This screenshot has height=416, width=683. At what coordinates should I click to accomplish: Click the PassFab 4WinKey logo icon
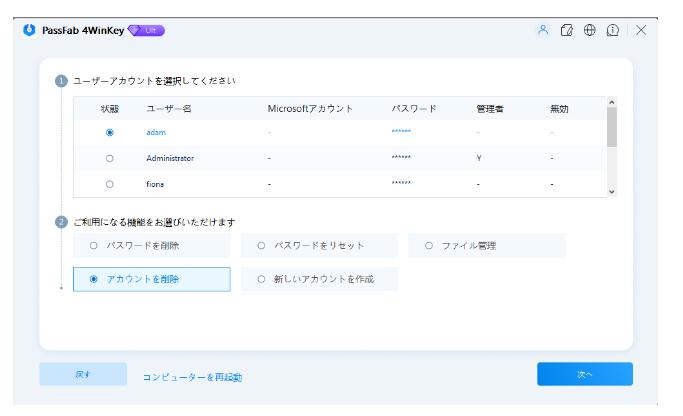29,30
